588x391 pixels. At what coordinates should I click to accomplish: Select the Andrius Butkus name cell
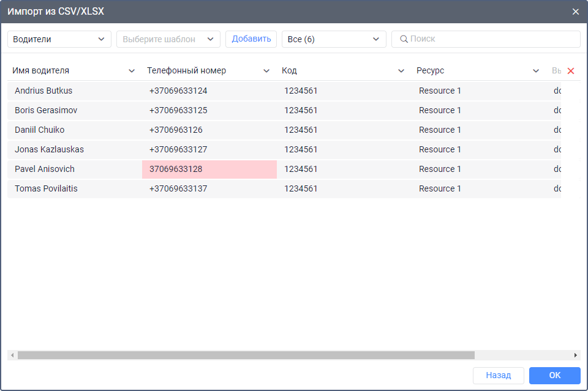coord(74,91)
